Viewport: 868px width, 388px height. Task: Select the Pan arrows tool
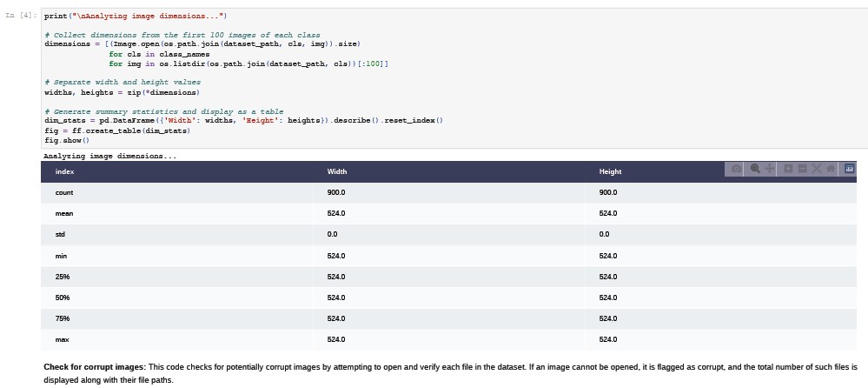[770, 169]
